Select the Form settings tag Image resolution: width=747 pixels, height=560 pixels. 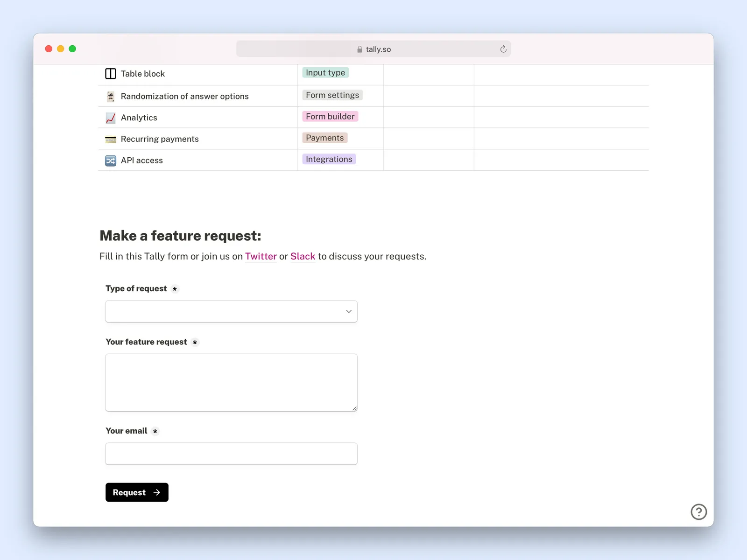[x=332, y=95]
